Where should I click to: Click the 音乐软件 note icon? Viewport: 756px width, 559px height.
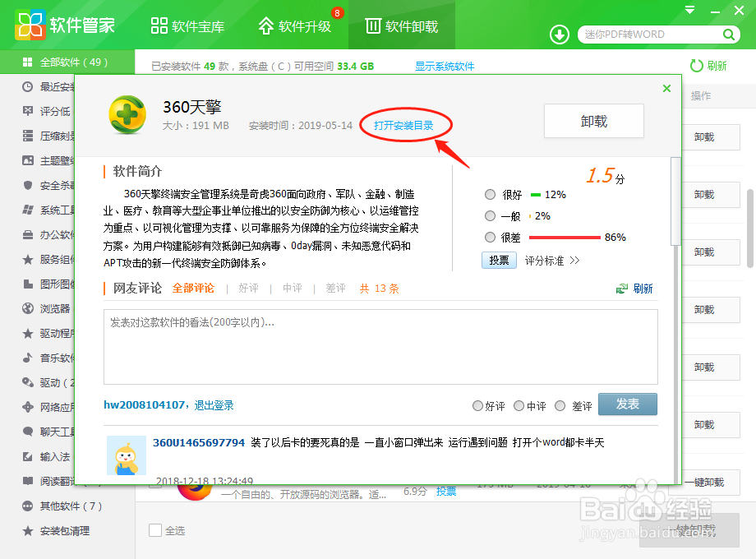tap(27, 358)
